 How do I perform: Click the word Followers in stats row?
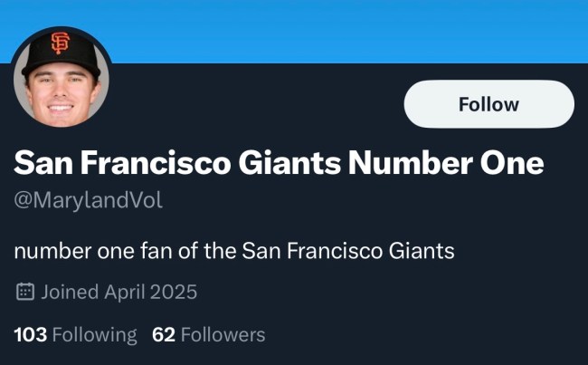(x=223, y=335)
